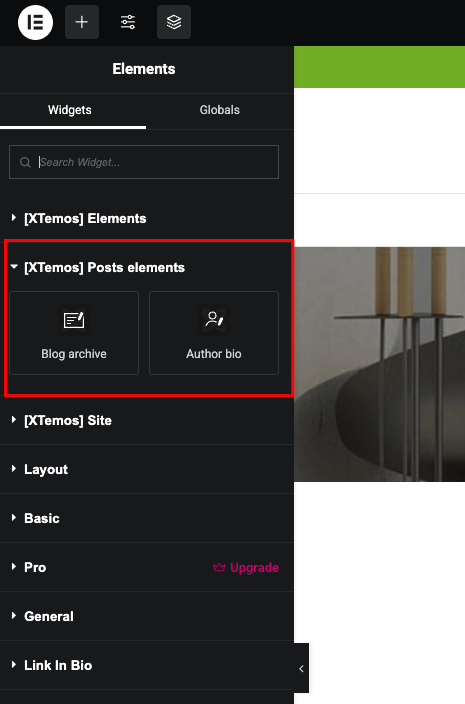Switch to the Globals tab
465x704 pixels.
pyautogui.click(x=220, y=110)
